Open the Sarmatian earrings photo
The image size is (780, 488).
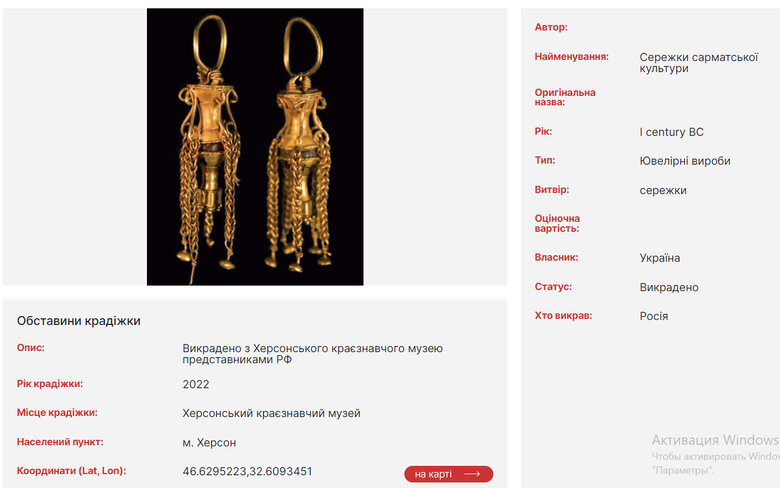(255, 147)
